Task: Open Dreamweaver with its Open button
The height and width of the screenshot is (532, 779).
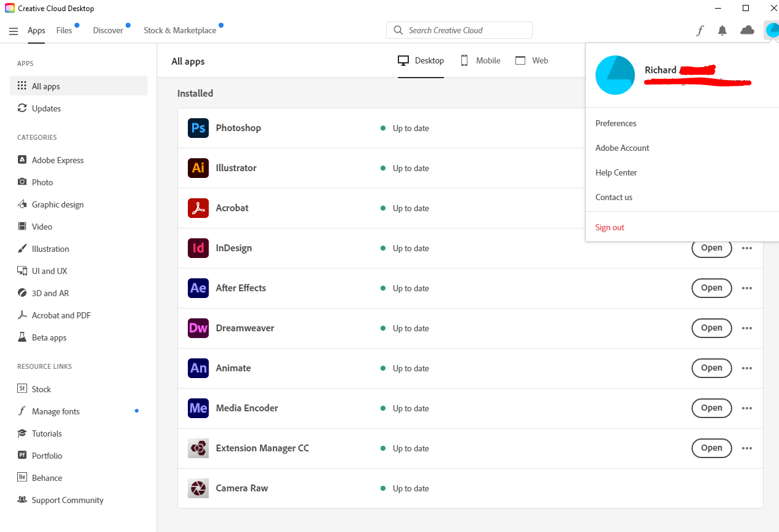Action: 711,328
